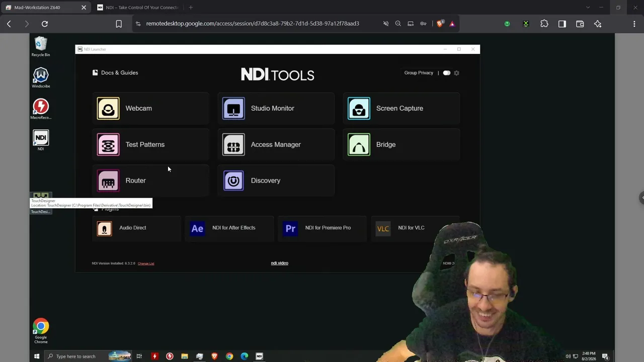The width and height of the screenshot is (644, 362).
Task: Click the NDI for After Effects label
Action: pos(233,228)
